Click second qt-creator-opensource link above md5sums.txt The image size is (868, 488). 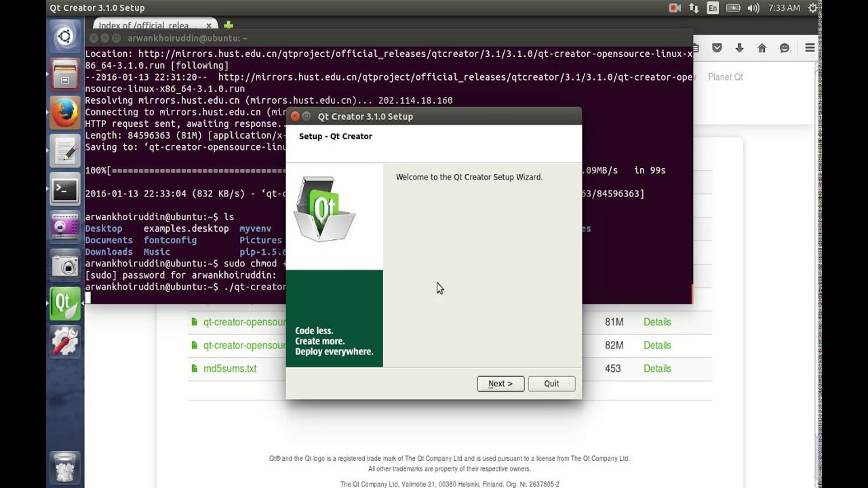(x=244, y=345)
